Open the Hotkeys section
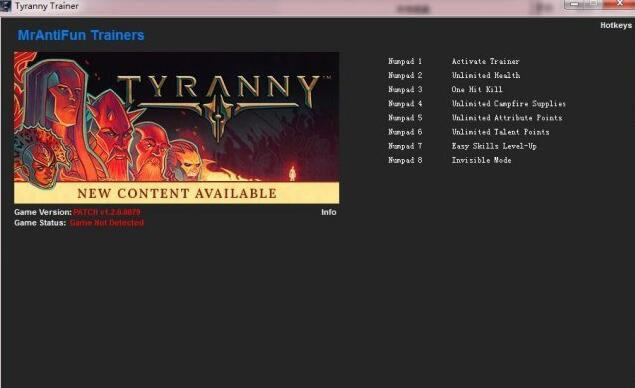This screenshot has width=635, height=388. coord(616,26)
